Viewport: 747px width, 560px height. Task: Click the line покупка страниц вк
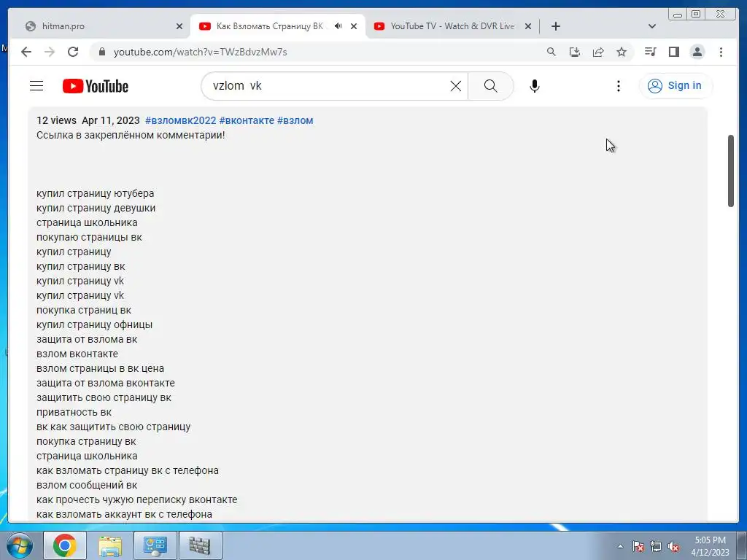(84, 310)
